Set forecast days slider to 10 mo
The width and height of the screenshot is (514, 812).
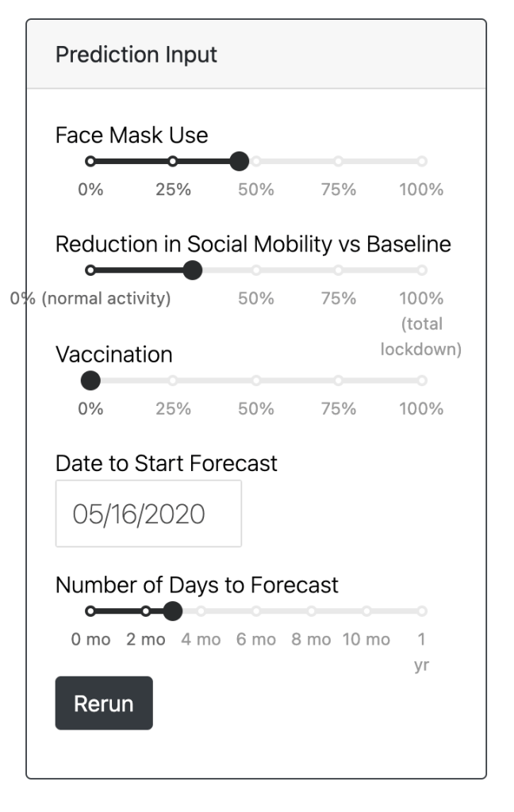(x=366, y=611)
